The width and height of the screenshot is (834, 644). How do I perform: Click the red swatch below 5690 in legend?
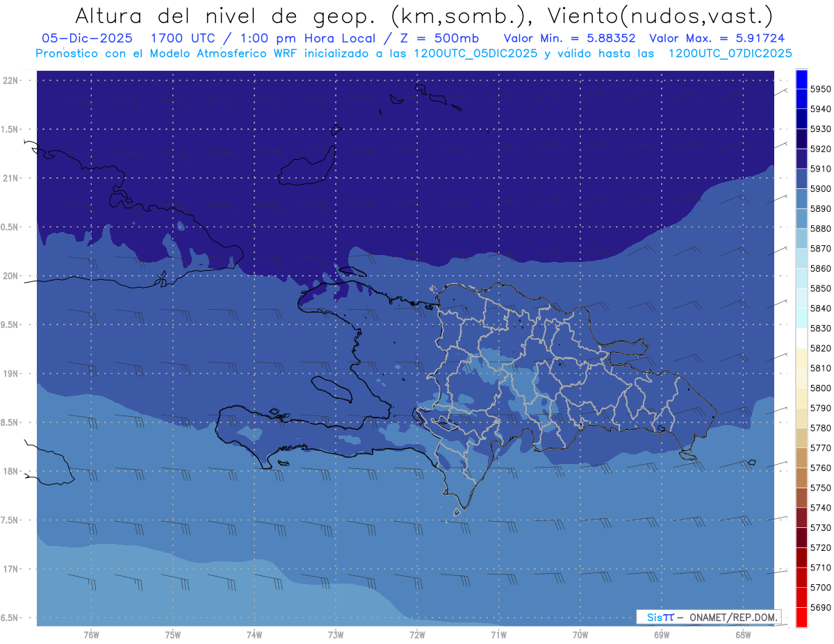[801, 617]
